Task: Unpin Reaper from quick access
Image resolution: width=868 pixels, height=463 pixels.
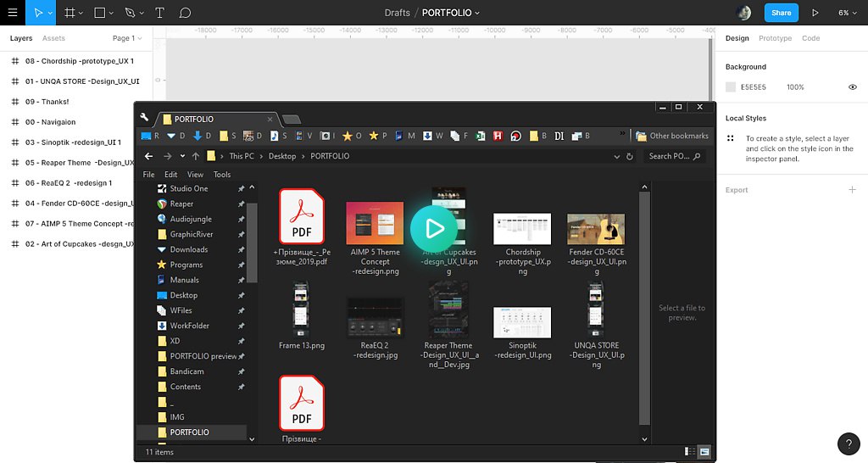Action: (x=241, y=204)
